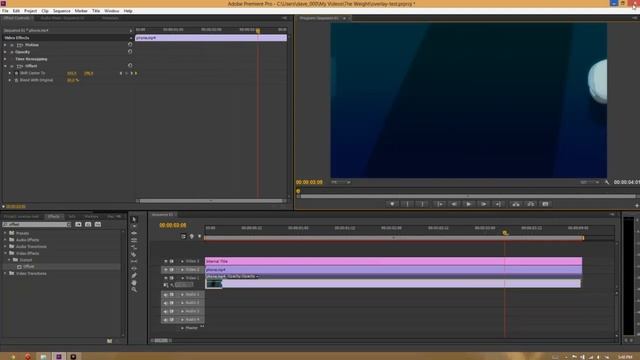Open the Program Monitor settings wrench icon

607,182
